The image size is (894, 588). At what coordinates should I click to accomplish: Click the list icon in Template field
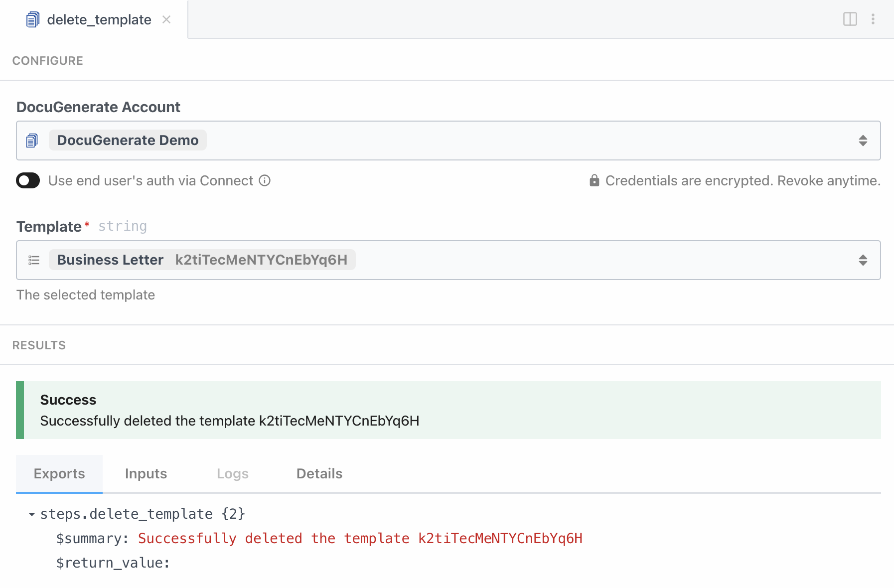[x=34, y=260]
